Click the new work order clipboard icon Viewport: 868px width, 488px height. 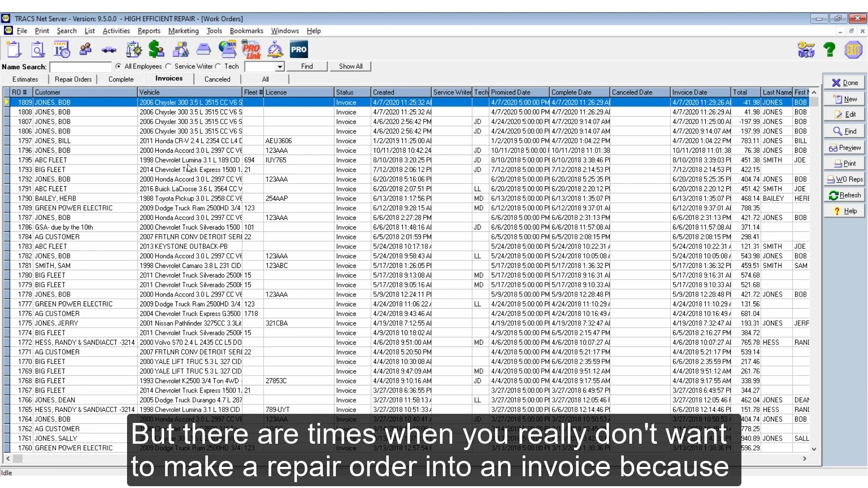pos(14,49)
